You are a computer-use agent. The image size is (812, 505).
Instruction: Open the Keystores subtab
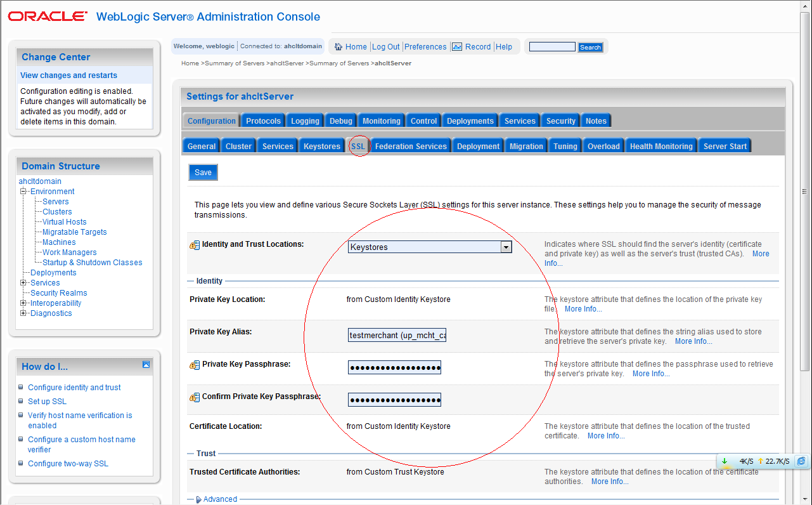tap(322, 147)
